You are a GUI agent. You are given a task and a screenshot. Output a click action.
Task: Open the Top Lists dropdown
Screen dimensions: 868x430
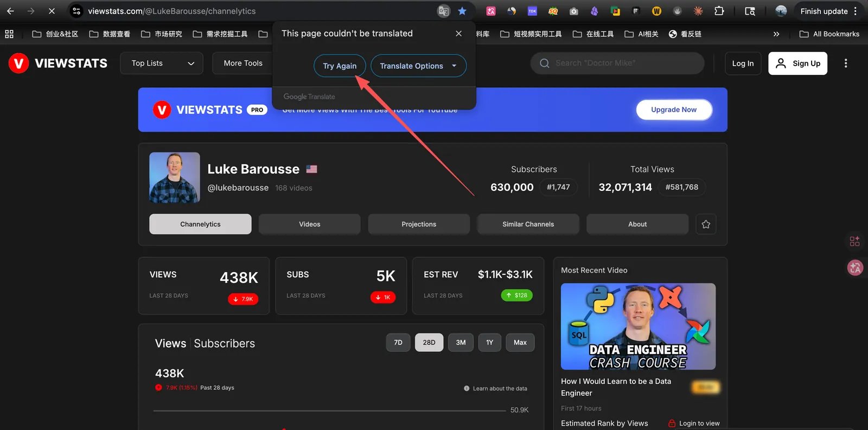tap(162, 63)
